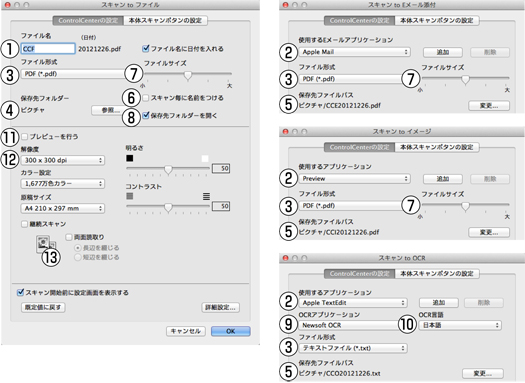
Task: Open ファイル形式 dropdown in Scan to イメージ window
Action: click(x=350, y=206)
